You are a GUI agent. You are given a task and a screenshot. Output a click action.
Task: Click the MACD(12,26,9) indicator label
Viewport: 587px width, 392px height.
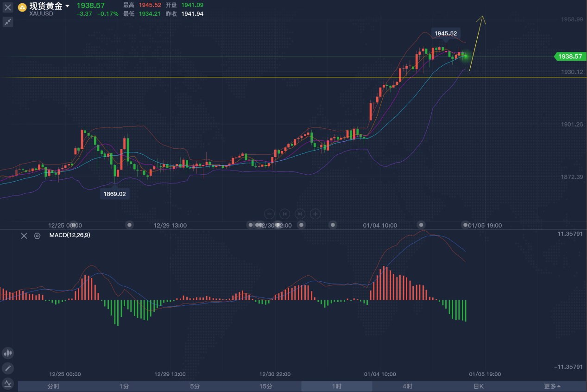pyautogui.click(x=69, y=235)
